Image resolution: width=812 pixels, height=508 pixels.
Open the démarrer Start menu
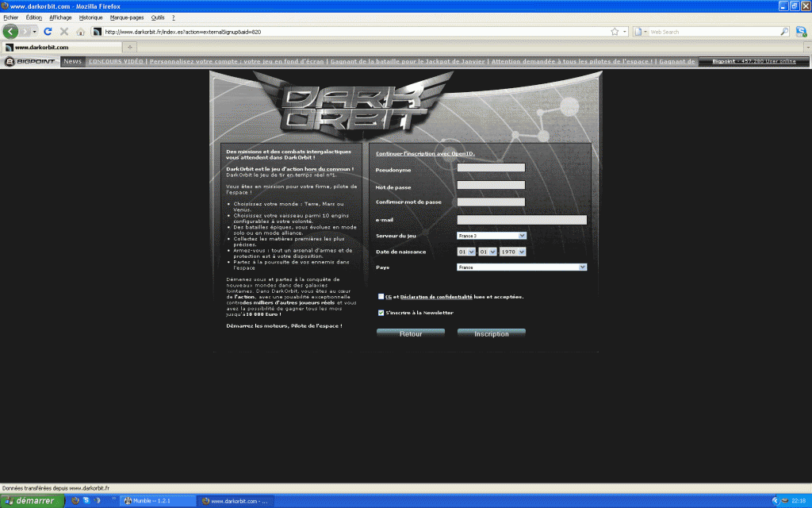tap(32, 501)
